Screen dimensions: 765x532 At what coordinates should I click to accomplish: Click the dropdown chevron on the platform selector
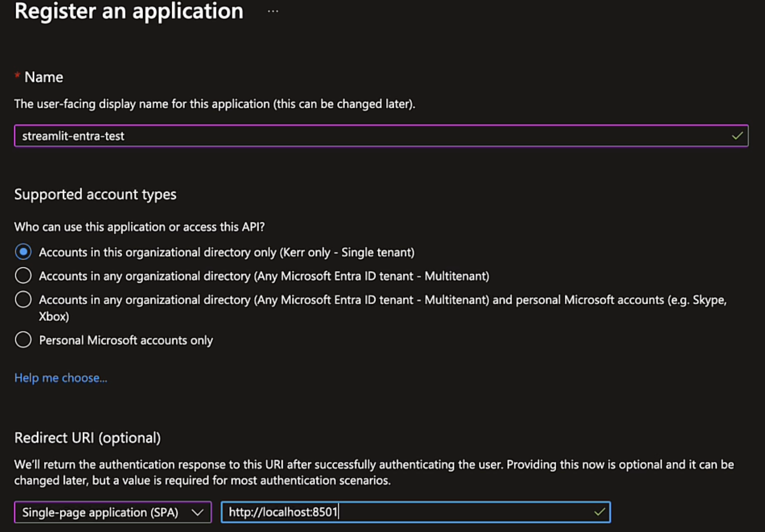pyautogui.click(x=197, y=513)
